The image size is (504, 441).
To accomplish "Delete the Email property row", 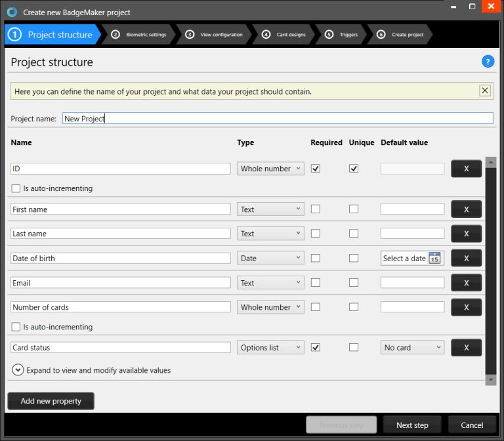I will tap(466, 283).
